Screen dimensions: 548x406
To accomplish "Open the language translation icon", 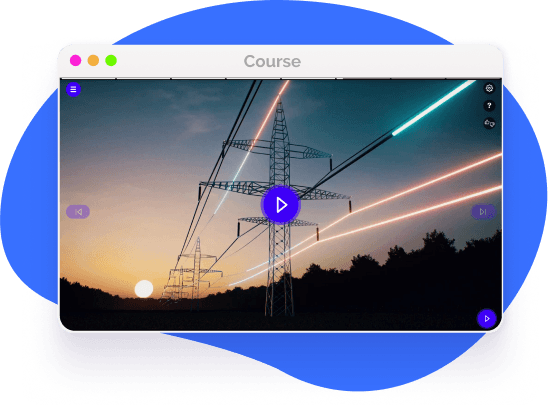I will pos(489,123).
